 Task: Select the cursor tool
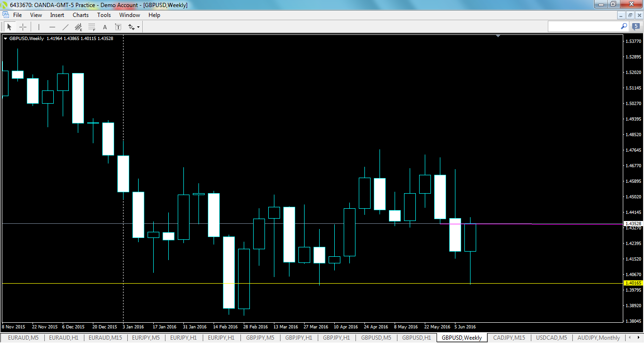9,27
